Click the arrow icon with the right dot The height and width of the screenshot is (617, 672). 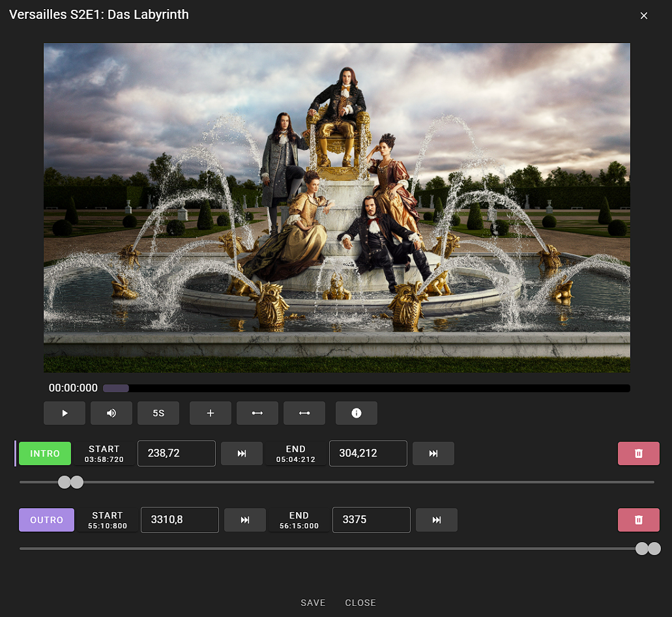coord(304,413)
